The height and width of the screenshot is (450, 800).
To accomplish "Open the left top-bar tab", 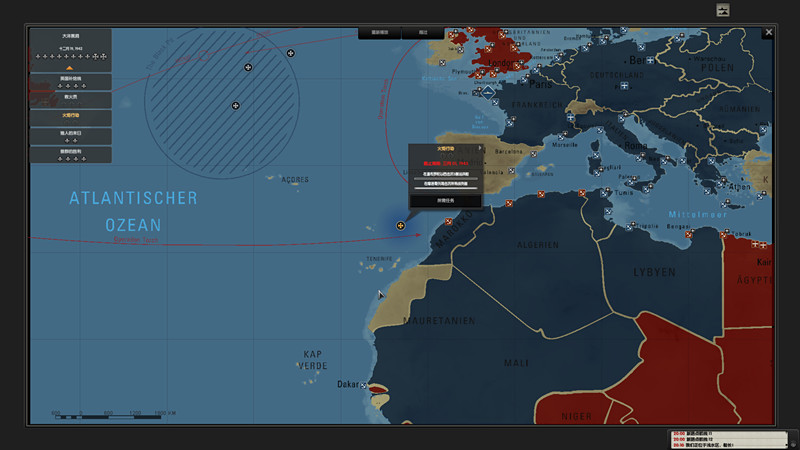I will coord(380,32).
